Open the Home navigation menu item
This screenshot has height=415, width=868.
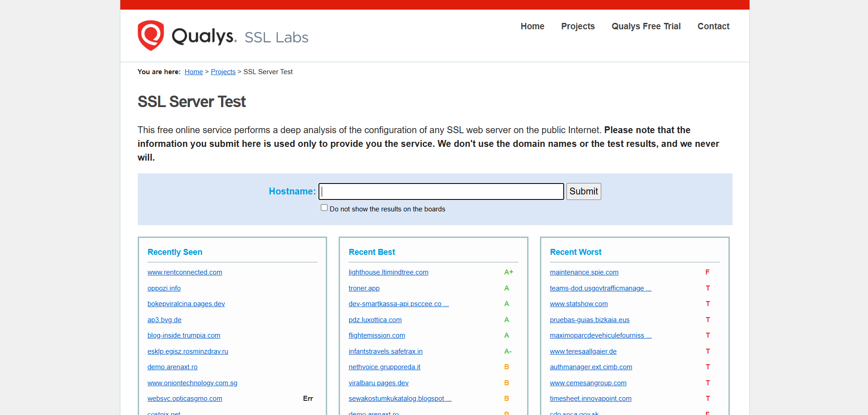(x=532, y=26)
